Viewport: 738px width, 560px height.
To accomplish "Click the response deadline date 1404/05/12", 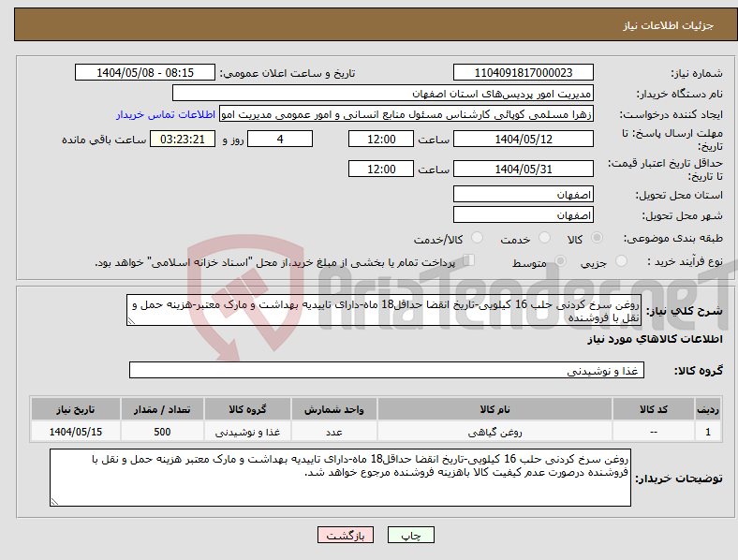I will tap(524, 139).
